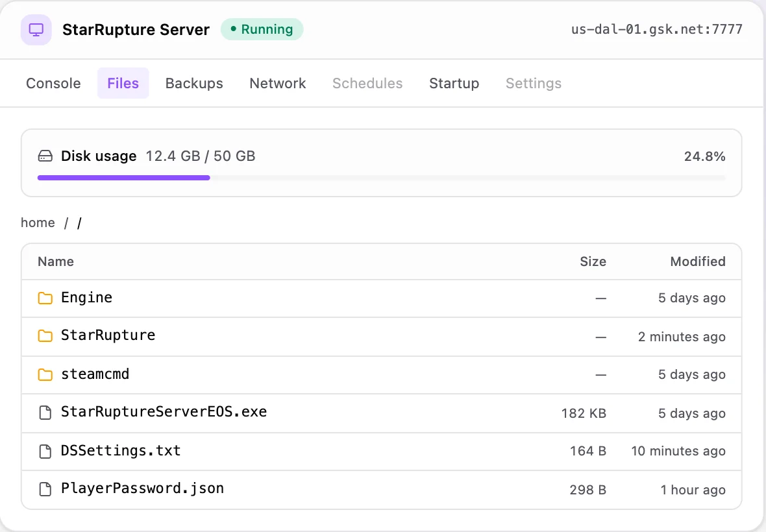Viewport: 766px width, 532px height.
Task: Click the server address us-dal-01.gsk.net:7777
Action: point(656,29)
